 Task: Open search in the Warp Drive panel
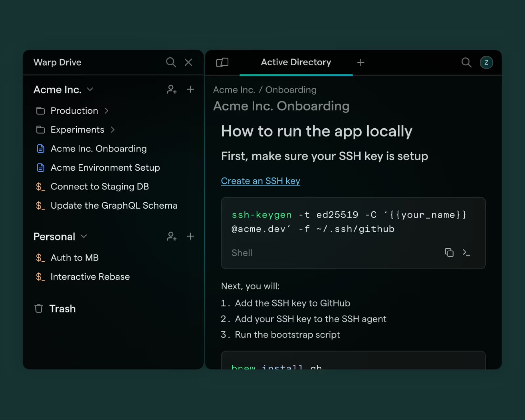[x=171, y=62]
